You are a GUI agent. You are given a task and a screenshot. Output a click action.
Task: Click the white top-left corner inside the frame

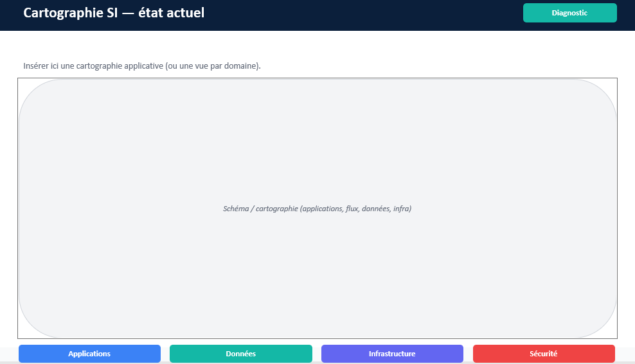[21, 82]
